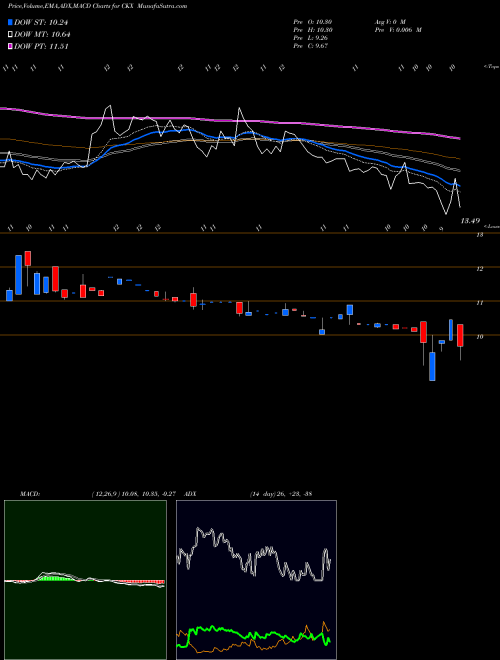Image resolution: width=500 pixels, height=660 pixels.
Task: Open the dark blue ADX indicator chart
Action: pos(256,580)
